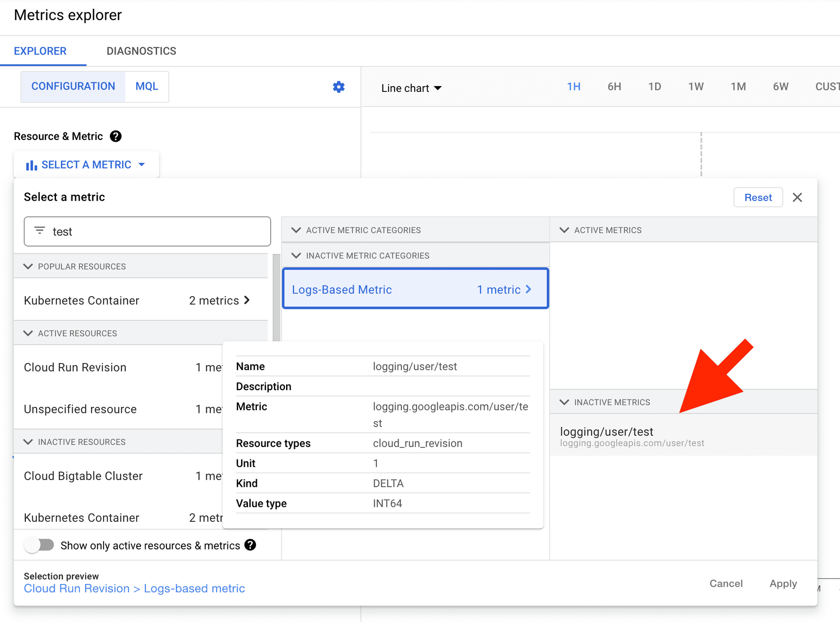Screen dimensions: 840x622
Task: Switch to the Diagnostics tab
Action: point(141,51)
